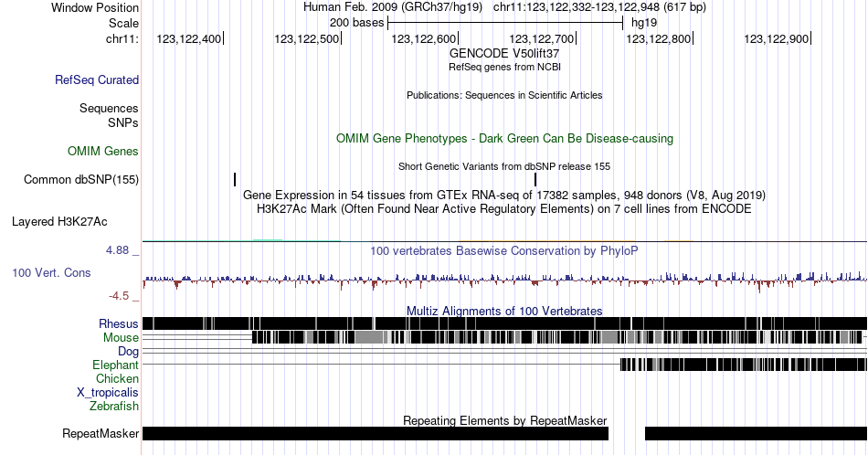Click the GENCODE V50lift37 track title
The image size is (868, 455).
click(504, 54)
